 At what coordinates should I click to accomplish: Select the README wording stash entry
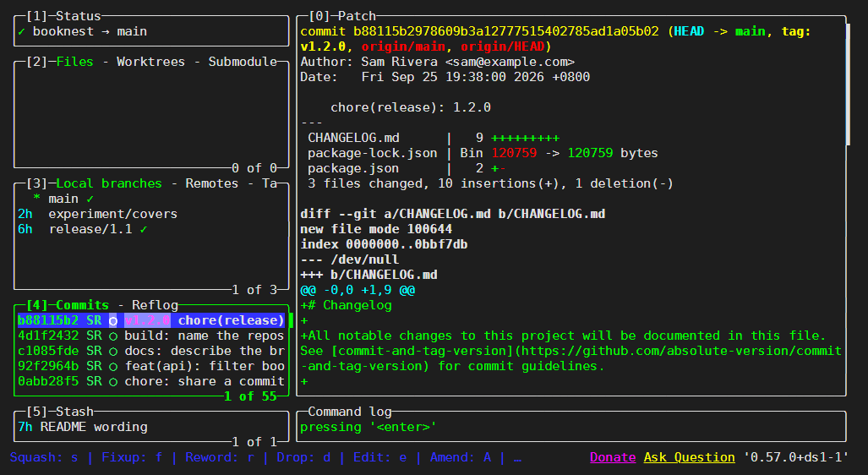[x=151, y=427]
